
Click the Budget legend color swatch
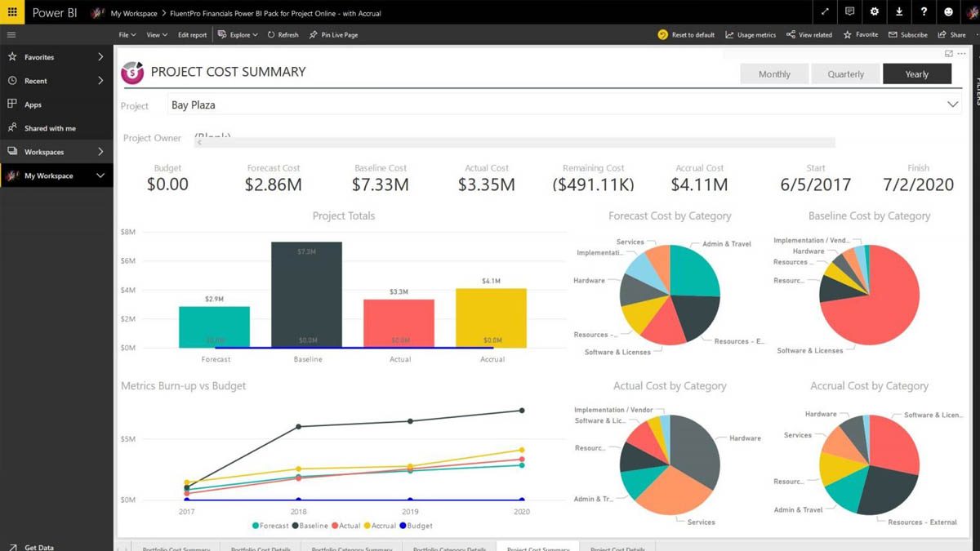coord(403,526)
